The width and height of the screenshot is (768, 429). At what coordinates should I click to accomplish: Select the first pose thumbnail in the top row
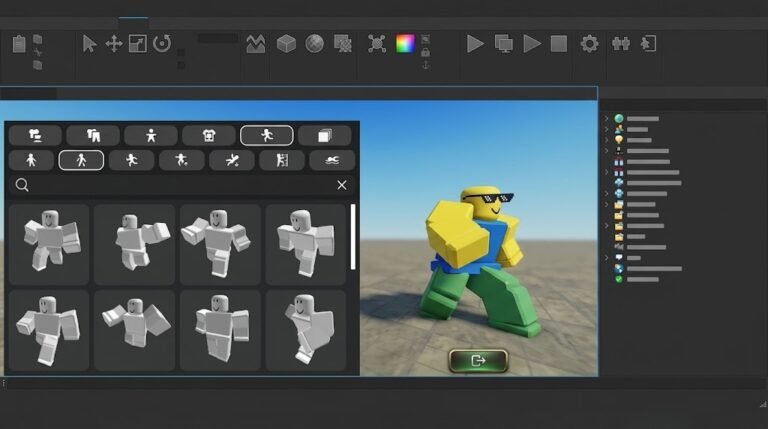48,244
